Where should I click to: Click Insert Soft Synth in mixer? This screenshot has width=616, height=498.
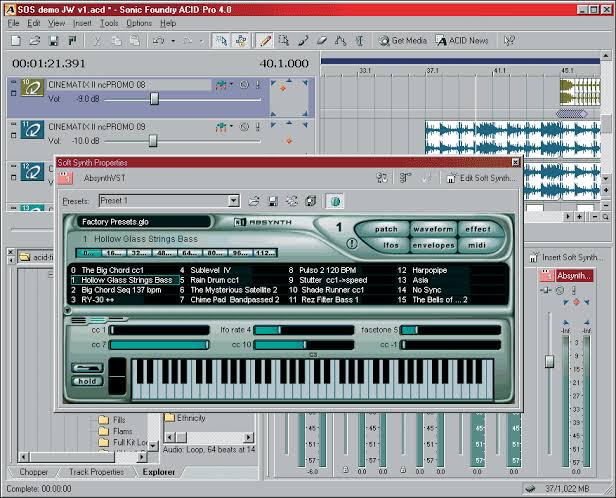tap(564, 257)
